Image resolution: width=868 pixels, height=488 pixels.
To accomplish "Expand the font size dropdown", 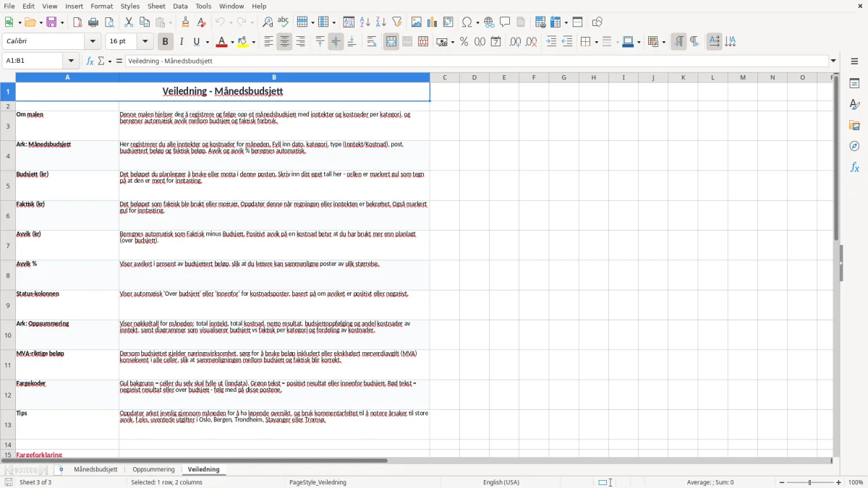I will [x=145, y=42].
